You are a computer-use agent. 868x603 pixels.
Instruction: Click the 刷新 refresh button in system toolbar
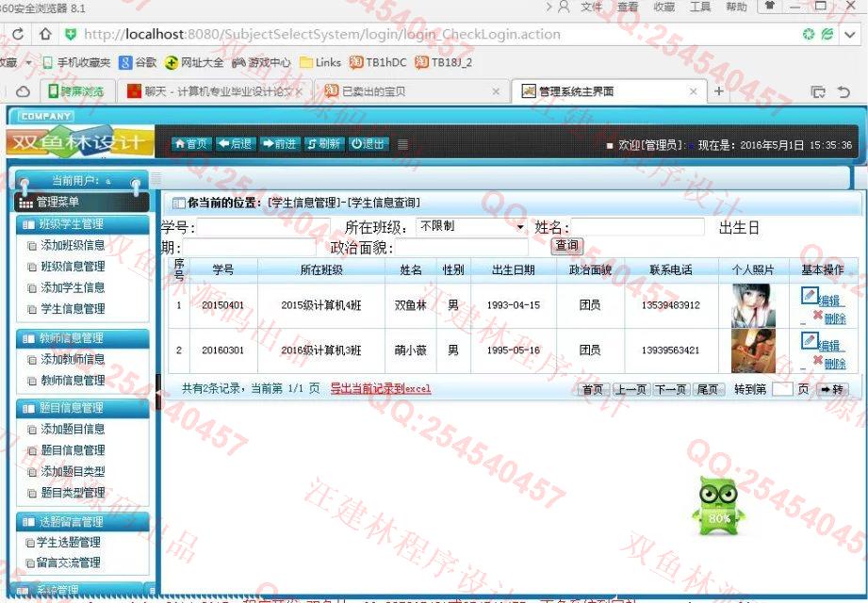point(323,144)
